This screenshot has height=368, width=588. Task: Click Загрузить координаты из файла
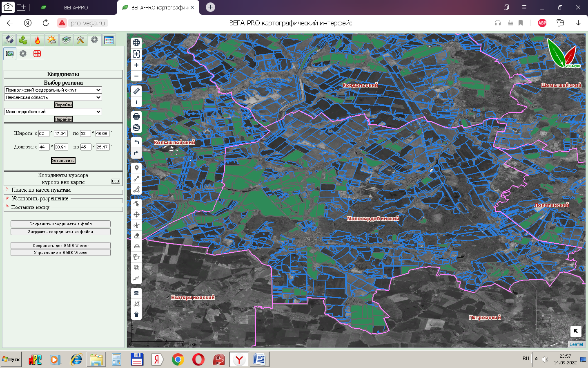pos(60,232)
